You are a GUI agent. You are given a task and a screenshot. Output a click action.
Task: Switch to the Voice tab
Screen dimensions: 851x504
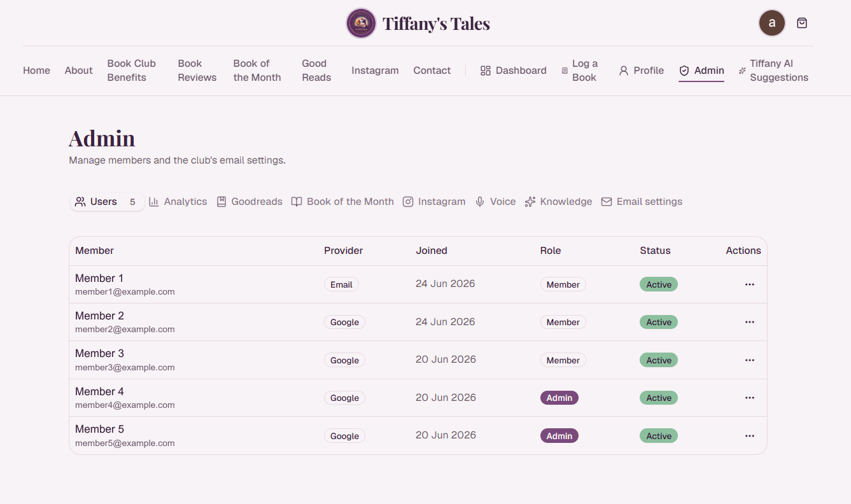[x=495, y=202]
